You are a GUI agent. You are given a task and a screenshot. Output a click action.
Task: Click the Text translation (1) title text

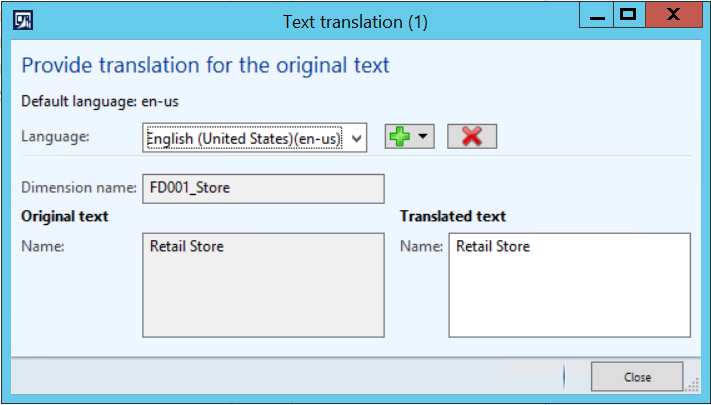click(x=355, y=22)
